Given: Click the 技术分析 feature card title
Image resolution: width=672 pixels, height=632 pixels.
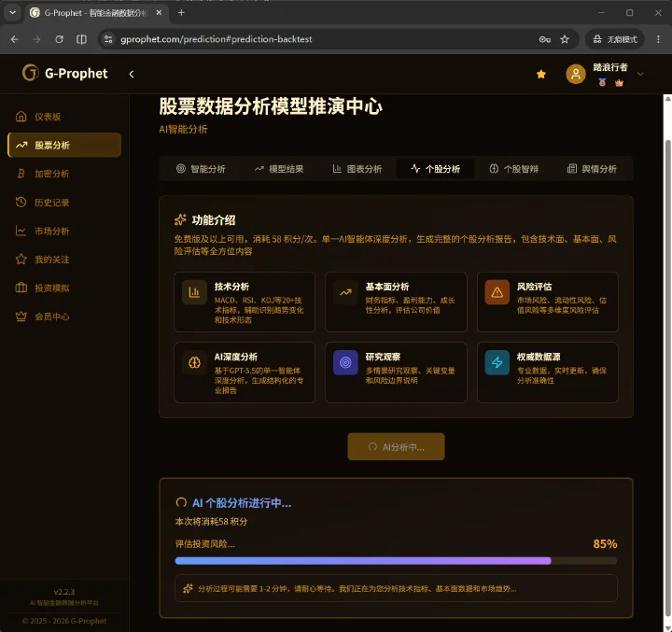Looking at the screenshot, I should point(231,287).
